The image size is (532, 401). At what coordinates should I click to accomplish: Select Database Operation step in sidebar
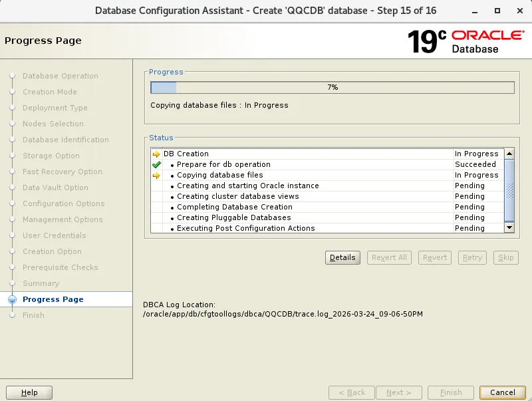(61, 76)
